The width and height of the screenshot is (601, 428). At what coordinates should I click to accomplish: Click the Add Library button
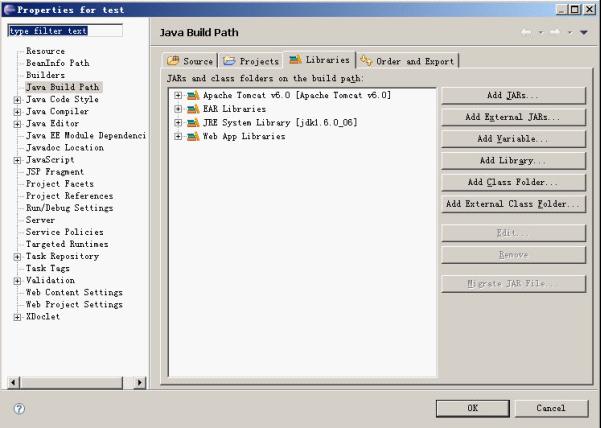513,161
